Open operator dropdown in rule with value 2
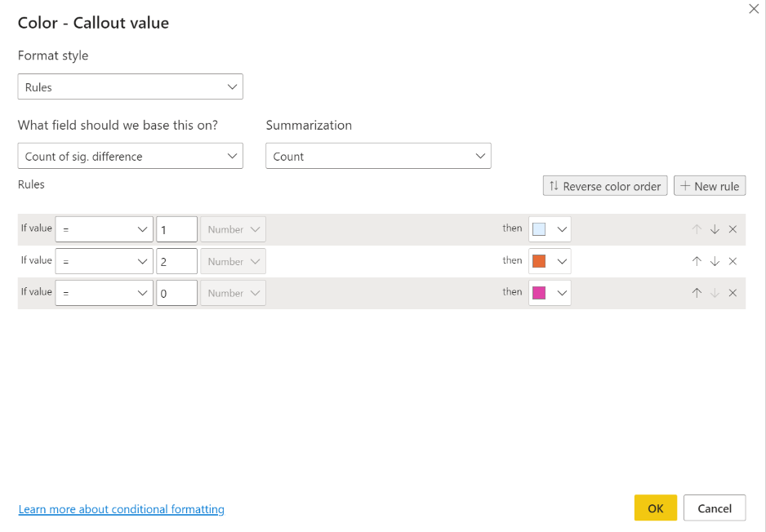This screenshot has height=532, width=766. (x=104, y=261)
